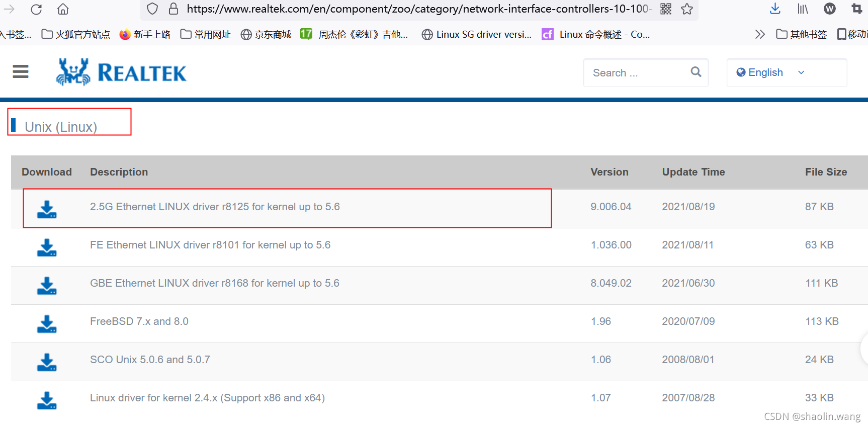This screenshot has width=868, height=427.
Task: Open the English language dropdown
Action: point(787,72)
